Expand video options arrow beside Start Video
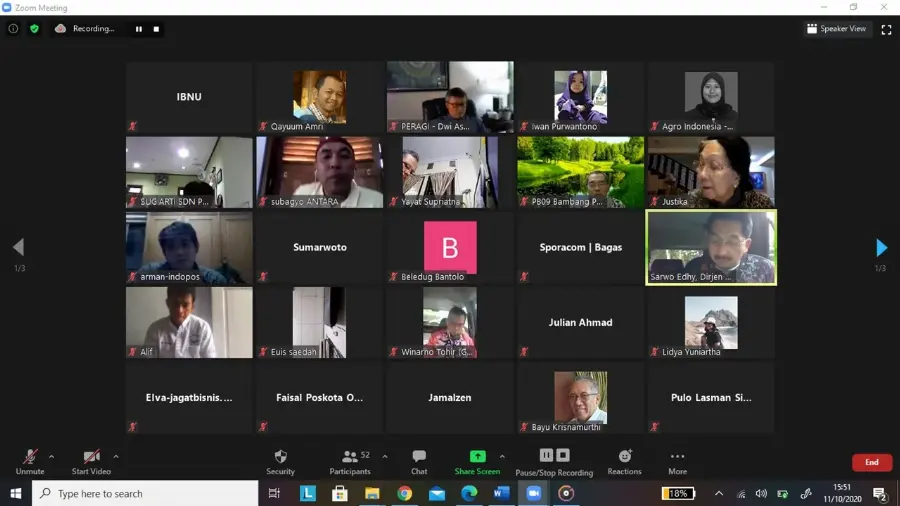This screenshot has height=506, width=900. 116,457
